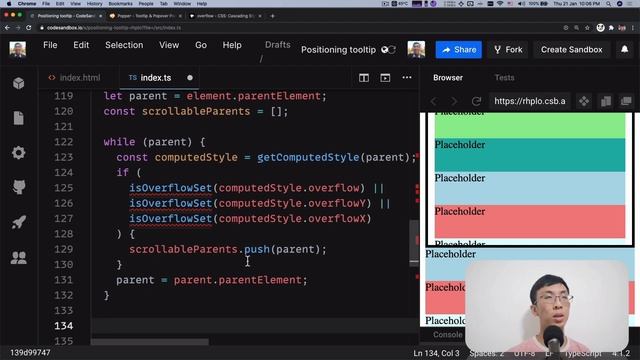Fork this sandbox
This screenshot has height=360, width=640.
pyautogui.click(x=508, y=50)
